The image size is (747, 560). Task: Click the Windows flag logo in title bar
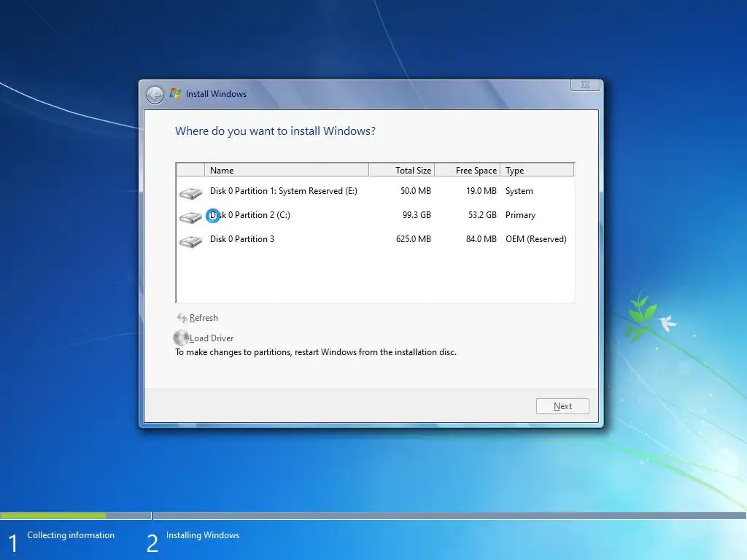coord(175,94)
